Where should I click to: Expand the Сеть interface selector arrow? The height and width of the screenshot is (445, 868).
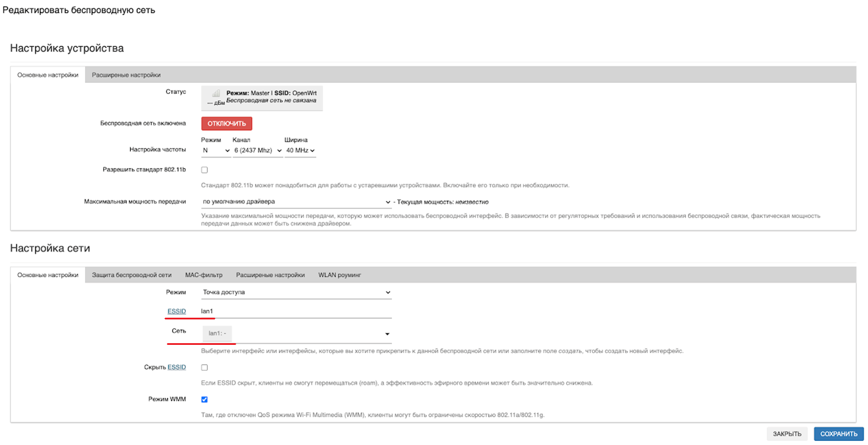[x=387, y=334]
